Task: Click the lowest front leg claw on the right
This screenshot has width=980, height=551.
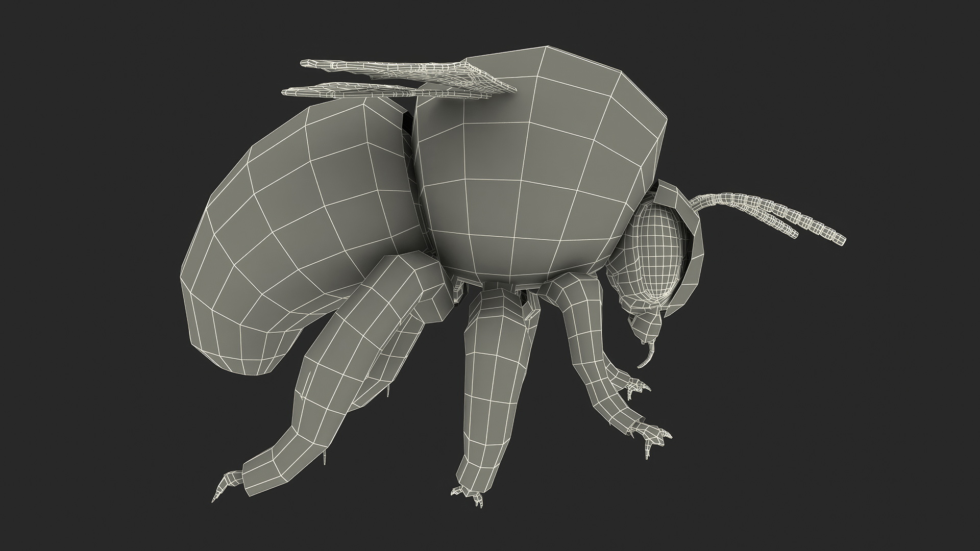Action: click(653, 439)
